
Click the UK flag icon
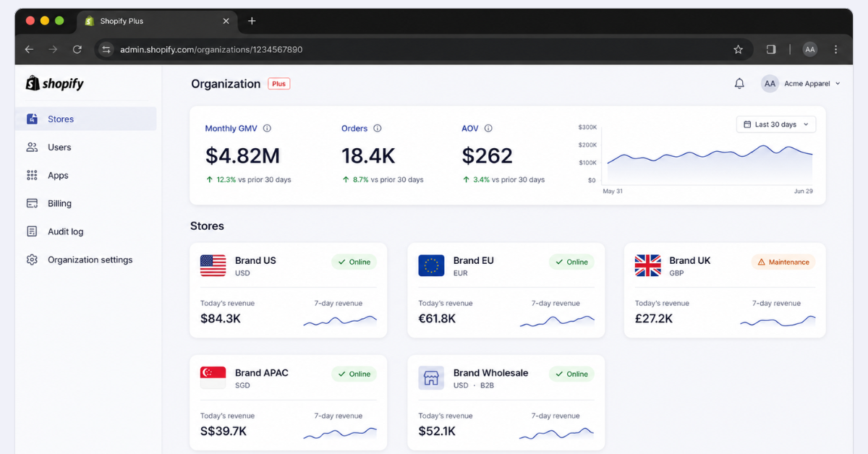pyautogui.click(x=648, y=265)
